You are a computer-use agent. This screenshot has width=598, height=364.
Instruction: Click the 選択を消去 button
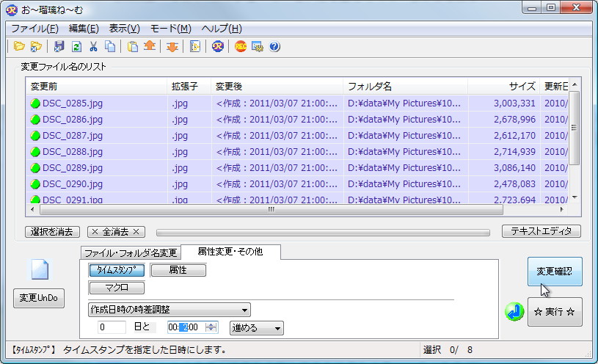coord(52,232)
